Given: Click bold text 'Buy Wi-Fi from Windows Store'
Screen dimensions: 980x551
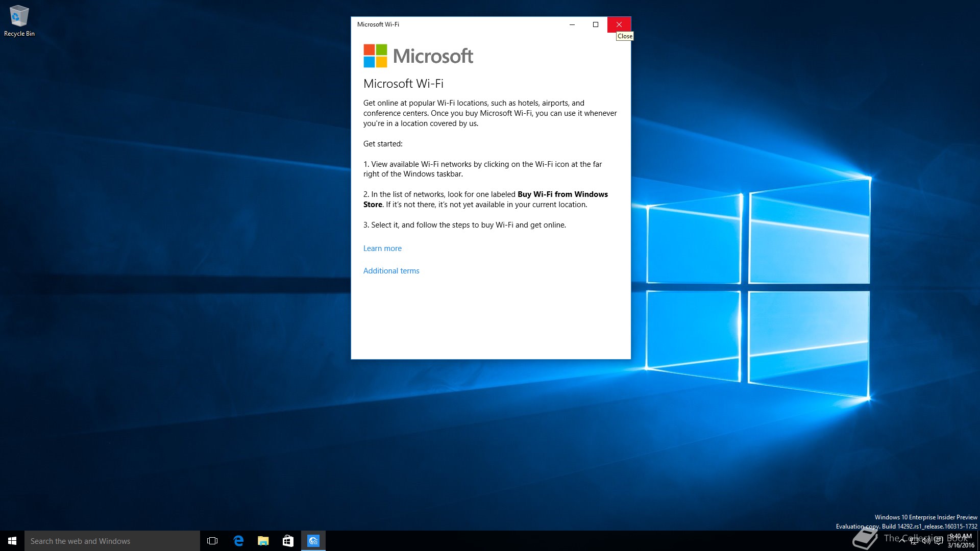Looking at the screenshot, I should point(485,199).
